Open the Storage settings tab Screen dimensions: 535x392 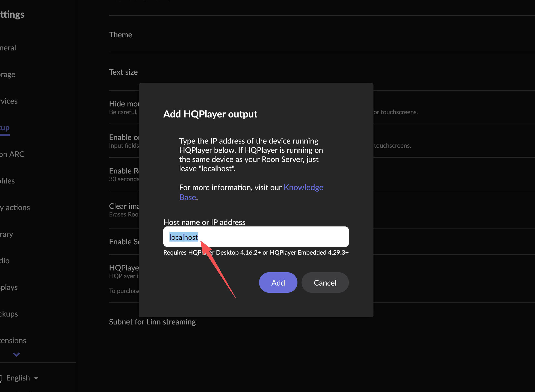[8, 74]
